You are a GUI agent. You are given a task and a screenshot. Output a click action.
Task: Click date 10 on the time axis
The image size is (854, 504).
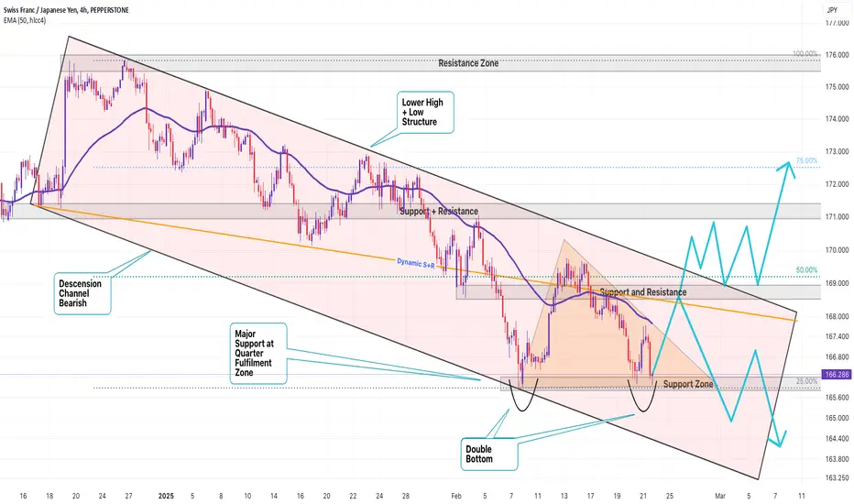pos(247,496)
